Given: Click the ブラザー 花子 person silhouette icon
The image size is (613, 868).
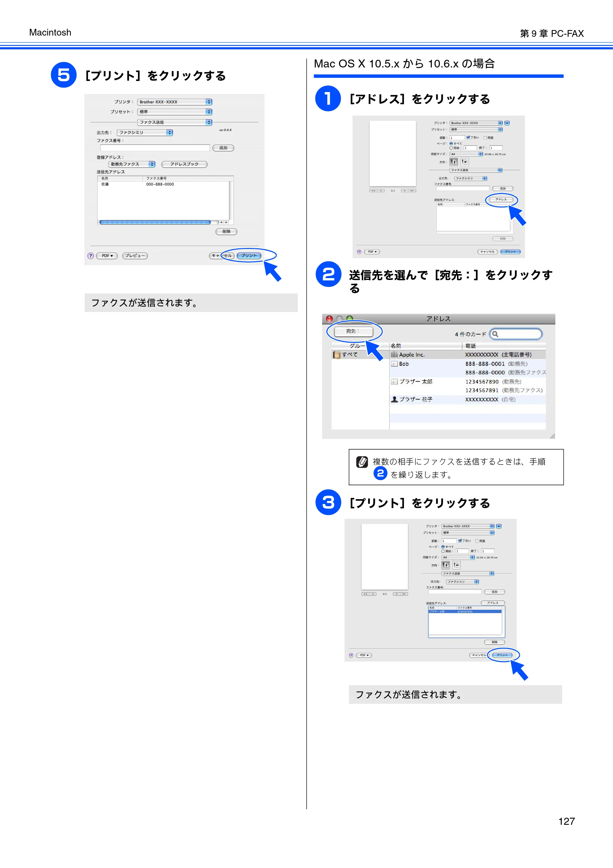Looking at the screenshot, I should (x=394, y=399).
